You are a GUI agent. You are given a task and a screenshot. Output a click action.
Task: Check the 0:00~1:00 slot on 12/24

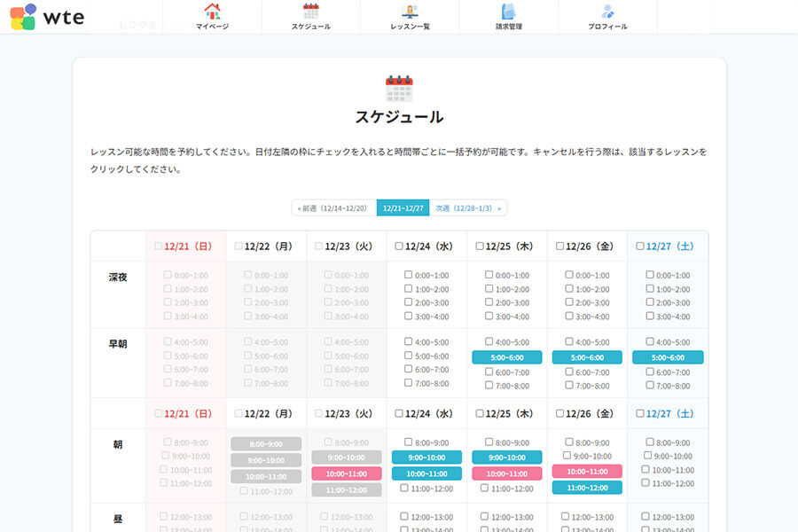point(409,275)
